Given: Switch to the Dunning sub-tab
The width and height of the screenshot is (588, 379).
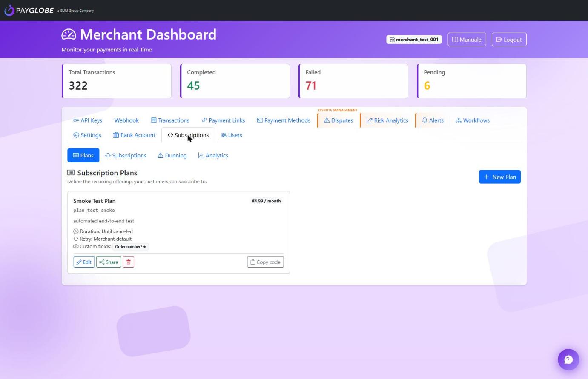Looking at the screenshot, I should 172,155.
